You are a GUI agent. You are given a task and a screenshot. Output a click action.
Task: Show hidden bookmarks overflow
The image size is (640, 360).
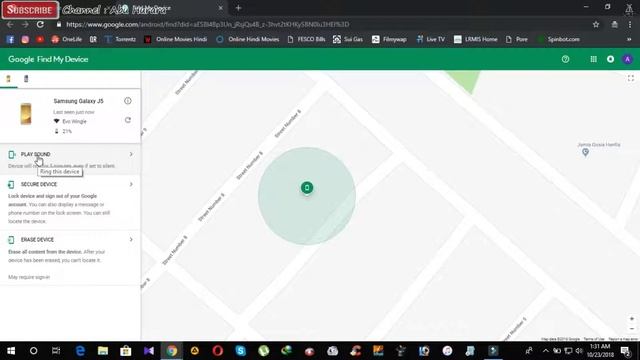point(629,39)
